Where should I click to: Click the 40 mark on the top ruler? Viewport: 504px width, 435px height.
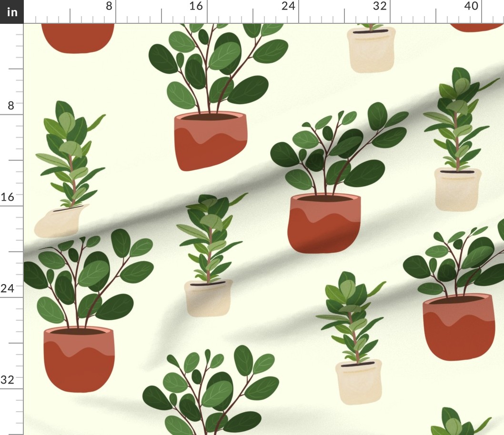[x=471, y=6]
